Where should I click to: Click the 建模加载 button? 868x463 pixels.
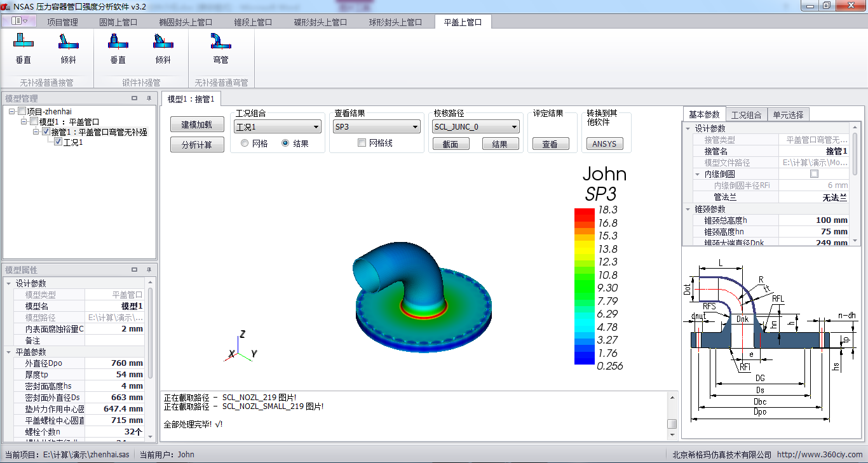click(197, 124)
